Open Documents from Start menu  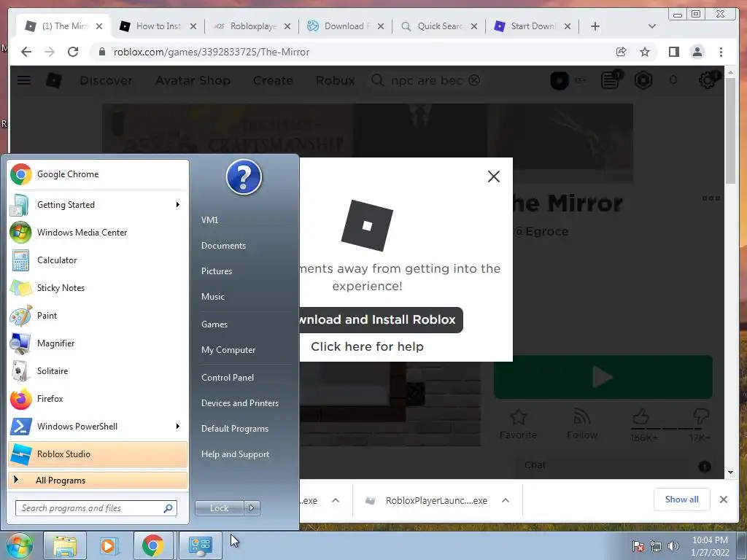click(x=223, y=246)
